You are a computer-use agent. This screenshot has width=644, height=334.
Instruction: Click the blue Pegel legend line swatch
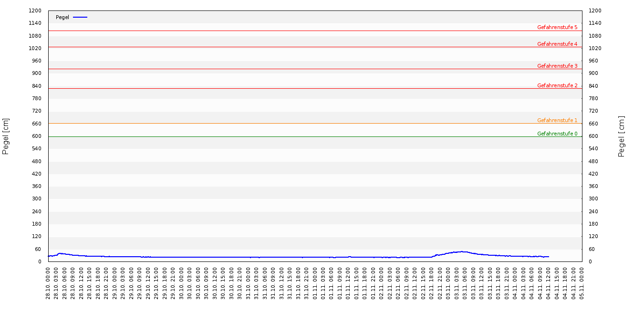pos(80,17)
